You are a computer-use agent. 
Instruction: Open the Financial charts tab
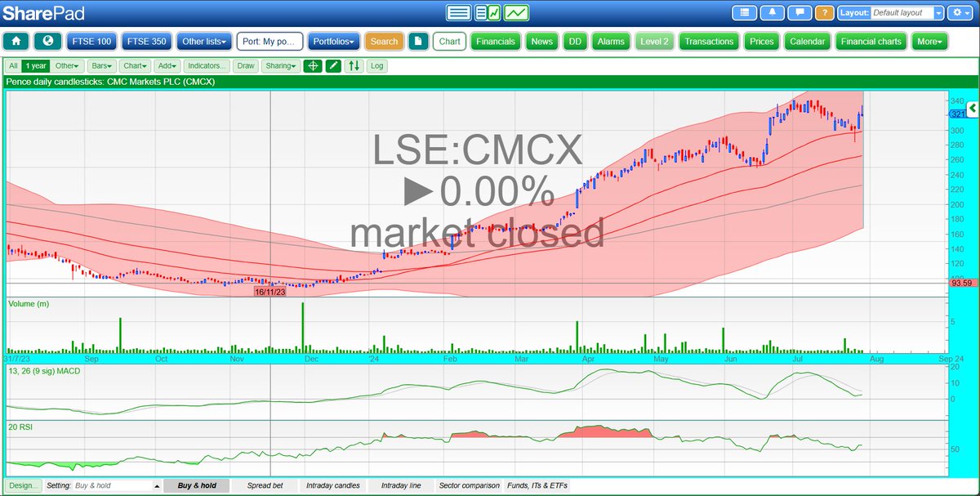871,41
